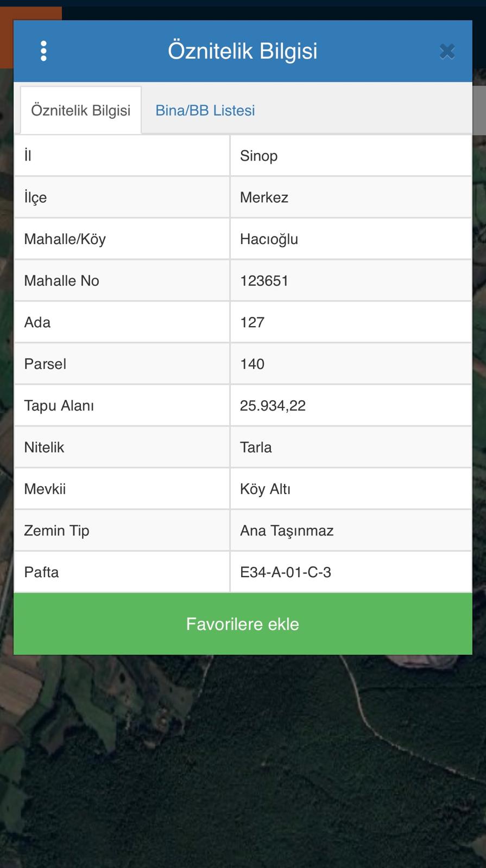Viewport: 486px width, 868px height.
Task: Click the Mahalle/Köy label cell
Action: (65, 239)
